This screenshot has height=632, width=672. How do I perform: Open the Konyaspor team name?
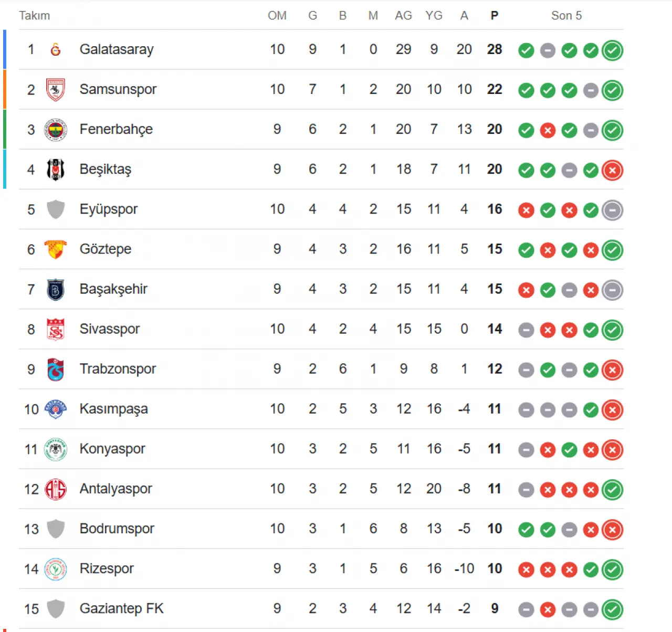pos(112,449)
